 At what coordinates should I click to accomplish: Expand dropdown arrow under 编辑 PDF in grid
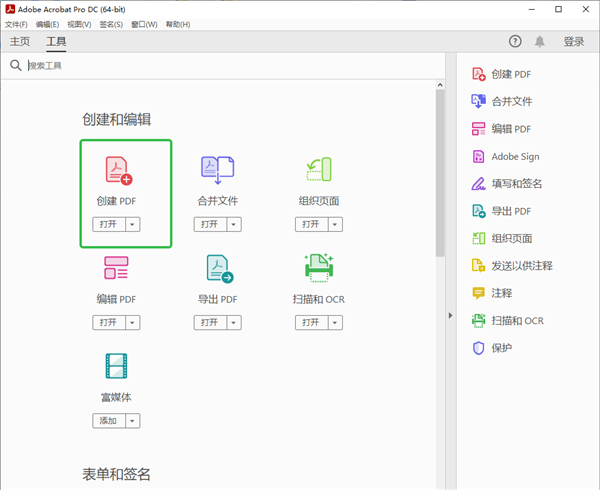click(x=132, y=322)
